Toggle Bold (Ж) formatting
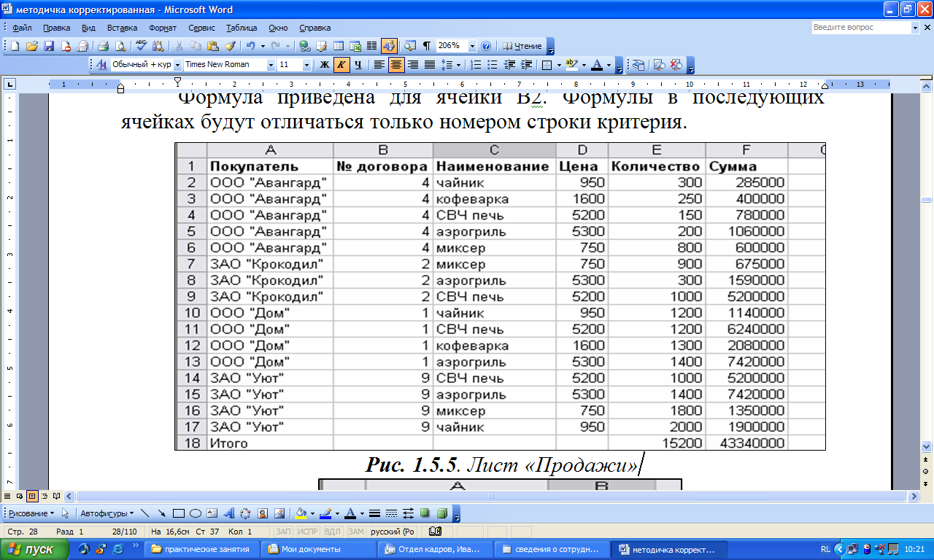The image size is (934, 560). (325, 65)
